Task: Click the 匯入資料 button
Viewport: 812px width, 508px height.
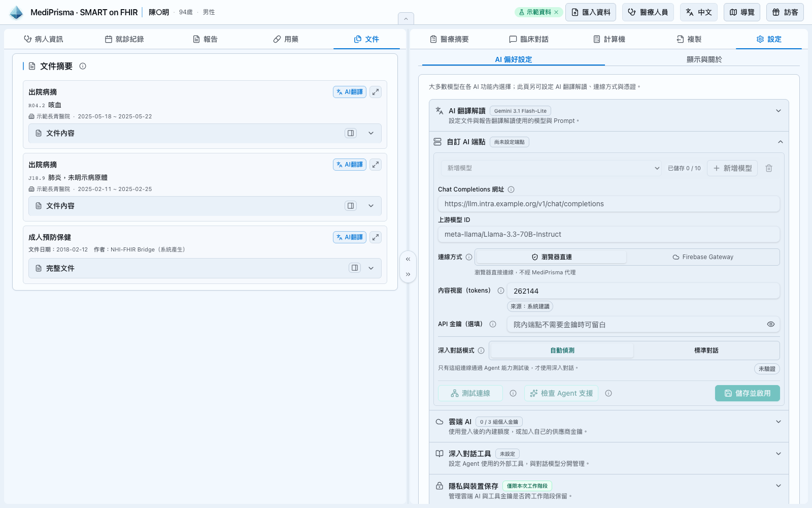Action: point(591,12)
